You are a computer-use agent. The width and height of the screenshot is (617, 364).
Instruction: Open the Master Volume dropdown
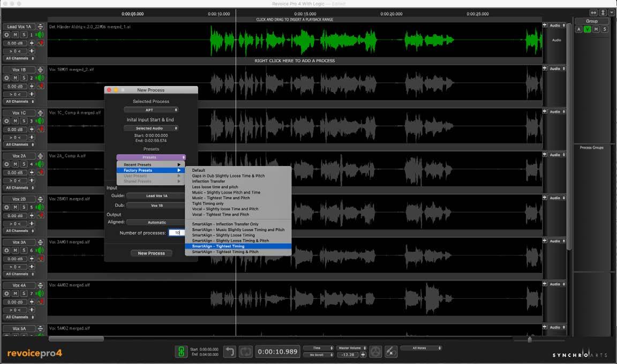(351, 348)
